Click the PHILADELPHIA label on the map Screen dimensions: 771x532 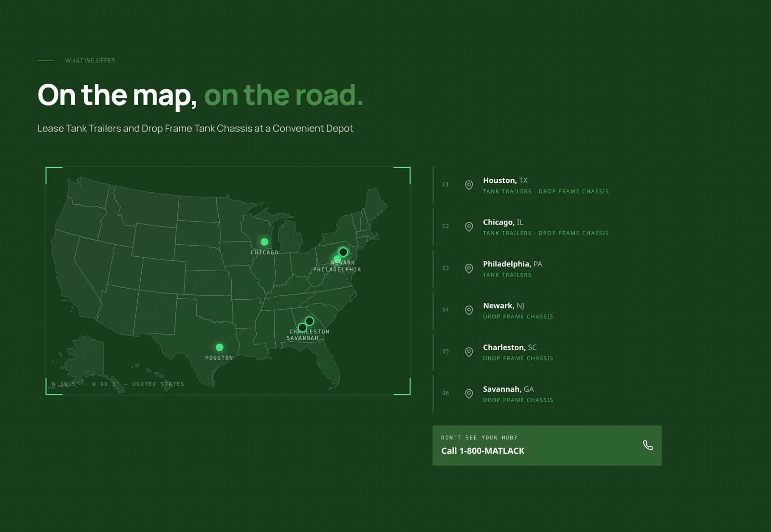click(337, 270)
